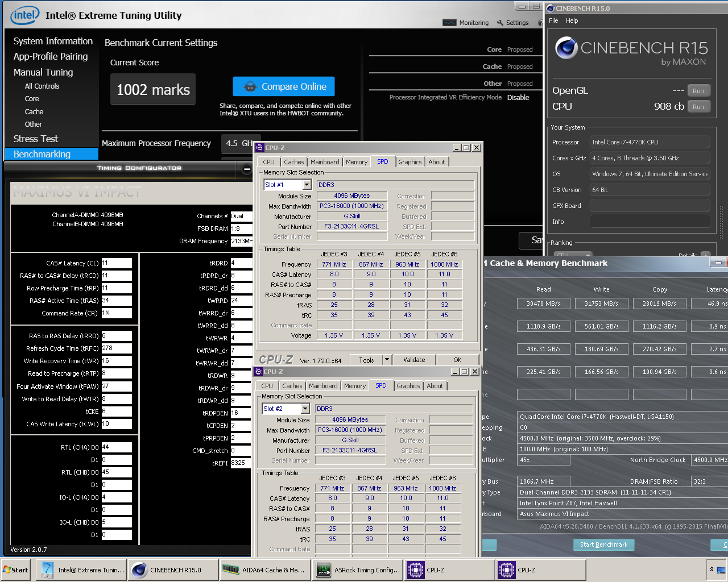Screen dimensions: 728x582
Task: Run the CPU test in Cinebench
Action: point(698,107)
